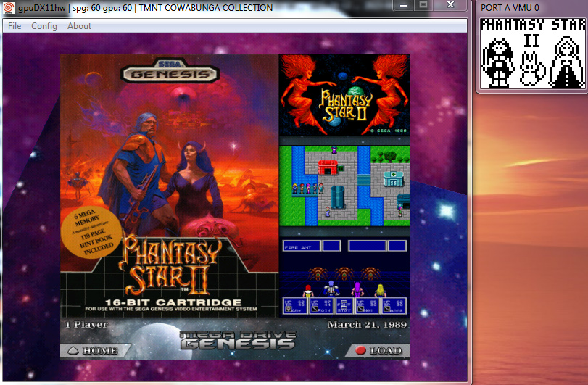This screenshot has width=588, height=385.
Task: Select the Phantasy Star II title screen screenshot
Action: click(x=344, y=95)
